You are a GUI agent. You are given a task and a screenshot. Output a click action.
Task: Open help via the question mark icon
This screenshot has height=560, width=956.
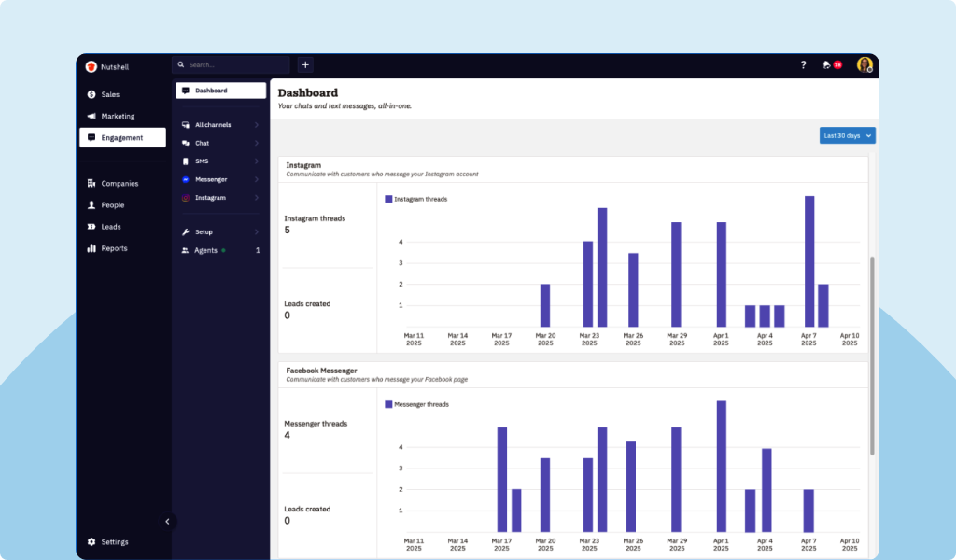(803, 64)
